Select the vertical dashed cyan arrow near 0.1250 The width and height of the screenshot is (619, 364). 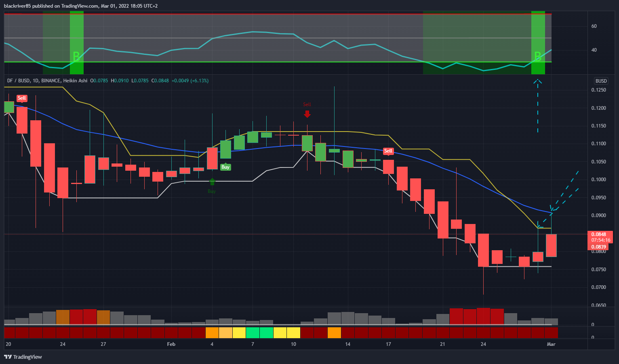tap(537, 106)
